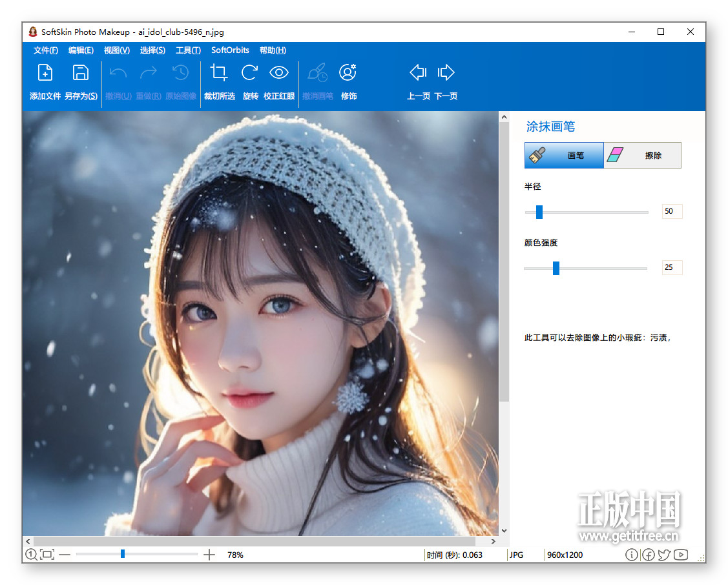This screenshot has width=728, height=585.
Task: Open the Help (帮助) menu
Action: click(273, 50)
